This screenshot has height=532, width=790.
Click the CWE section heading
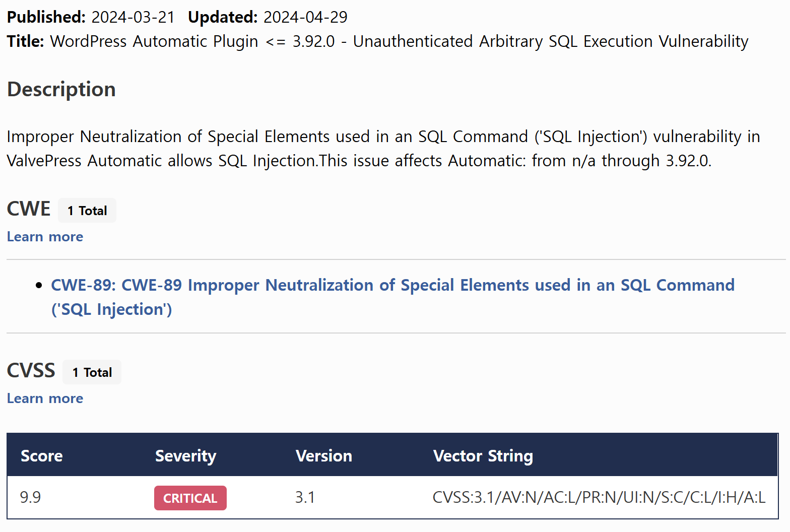[x=29, y=209]
